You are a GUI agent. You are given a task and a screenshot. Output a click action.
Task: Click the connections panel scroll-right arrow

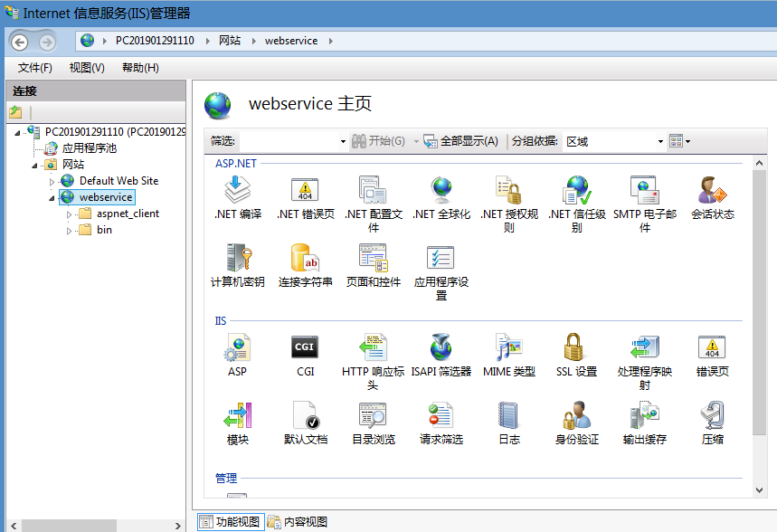178,526
